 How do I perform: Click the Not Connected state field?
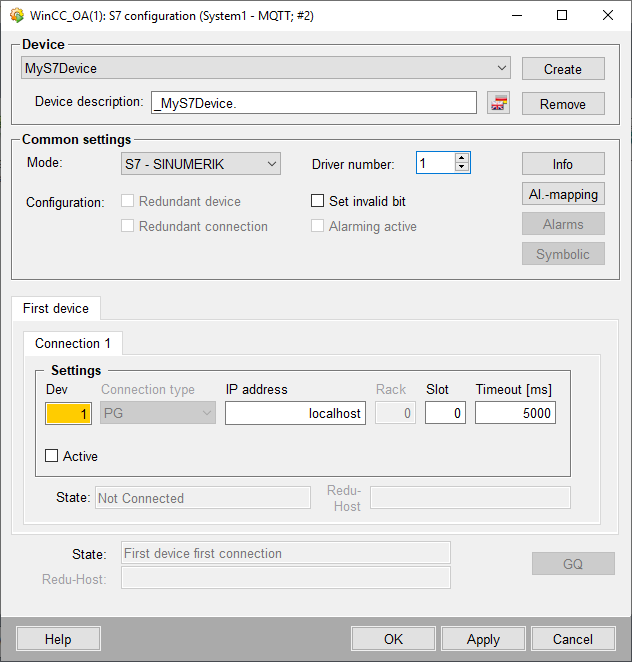click(x=203, y=498)
